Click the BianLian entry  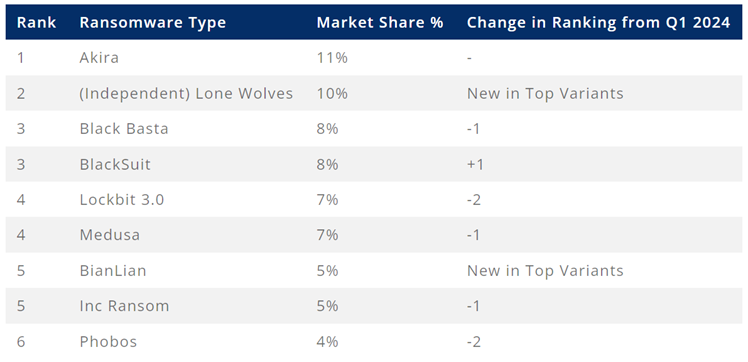(x=113, y=271)
